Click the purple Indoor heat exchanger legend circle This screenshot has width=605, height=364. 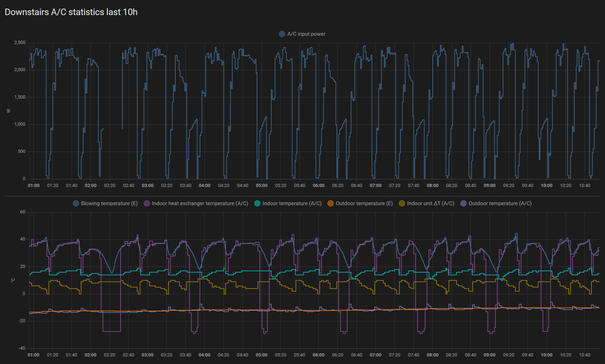coord(147,203)
